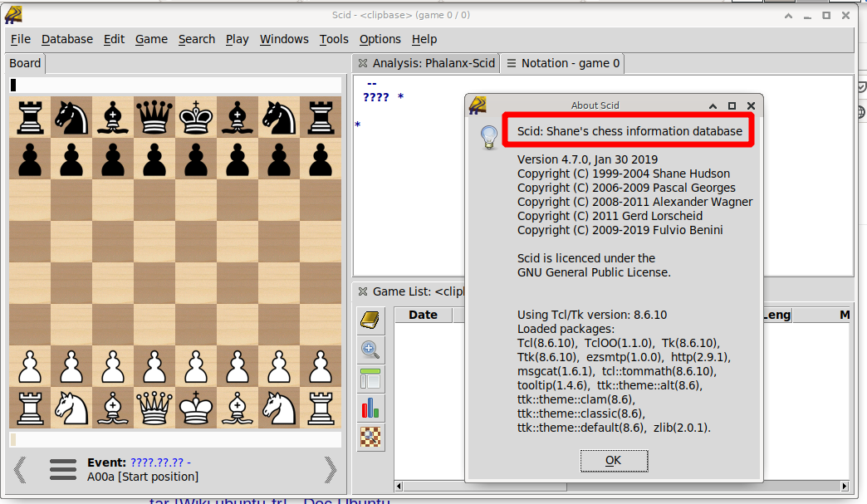Click the magnifier search icon in Game List
Viewport: 867px width, 504px height.
click(x=370, y=350)
